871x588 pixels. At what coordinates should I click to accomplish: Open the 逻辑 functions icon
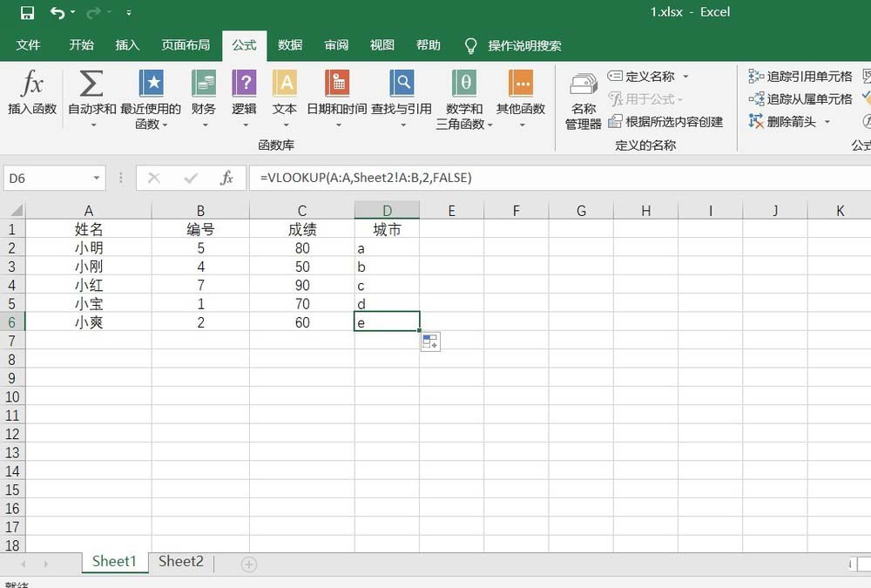[x=244, y=84]
